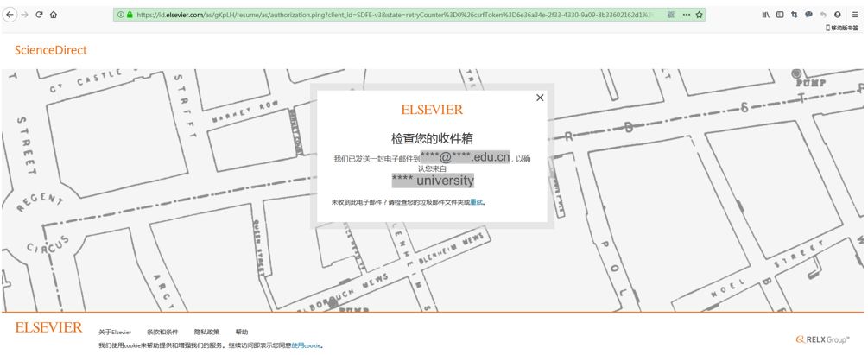The width and height of the screenshot is (868, 355).
Task: Open the 条款和条件 terms link
Action: click(x=162, y=333)
